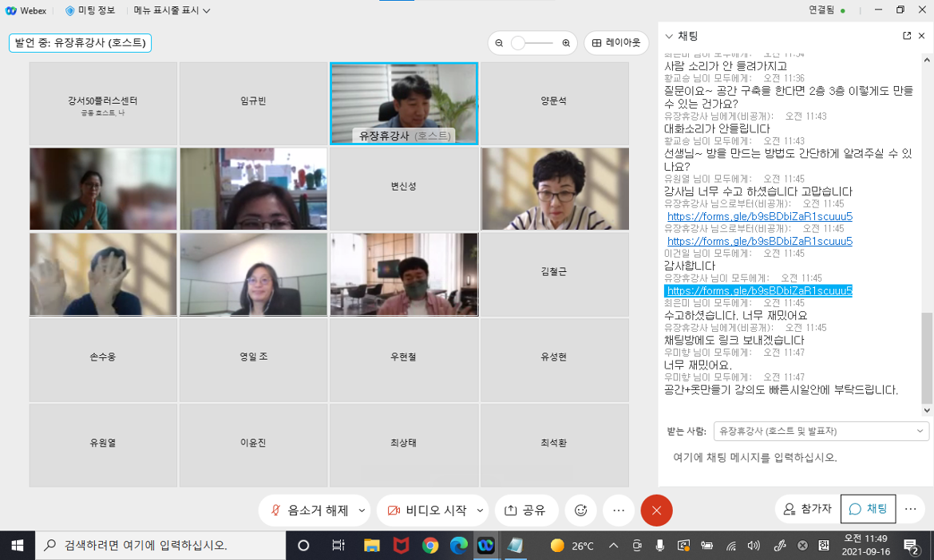This screenshot has height=560, width=934.
Task: Toggle Korean IME 한 indicator
Action: point(824,545)
